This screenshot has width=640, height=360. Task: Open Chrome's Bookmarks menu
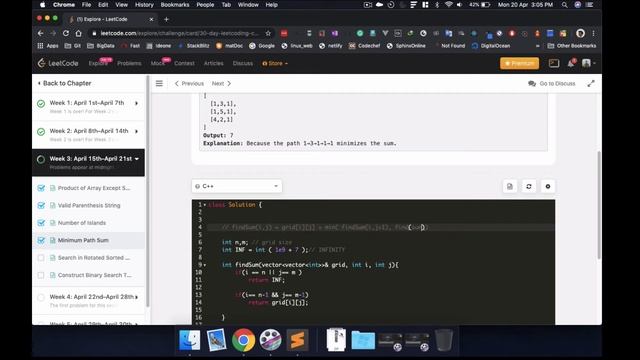(x=175, y=5)
